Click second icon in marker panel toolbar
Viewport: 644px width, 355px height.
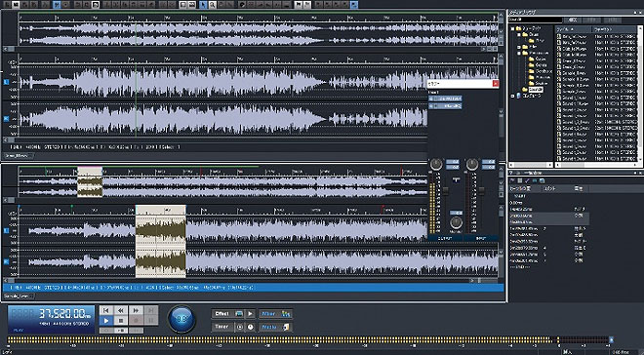coord(519,180)
